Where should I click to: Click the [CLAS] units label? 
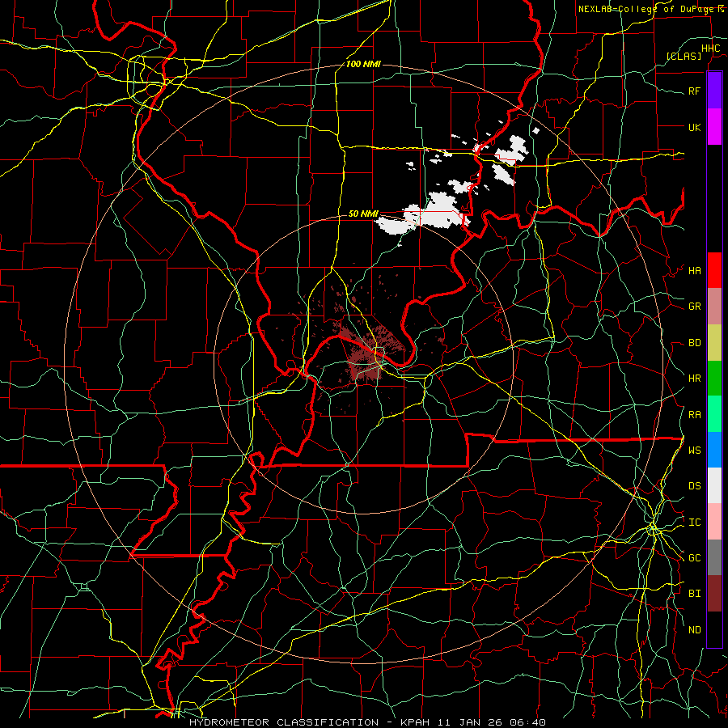684,56
